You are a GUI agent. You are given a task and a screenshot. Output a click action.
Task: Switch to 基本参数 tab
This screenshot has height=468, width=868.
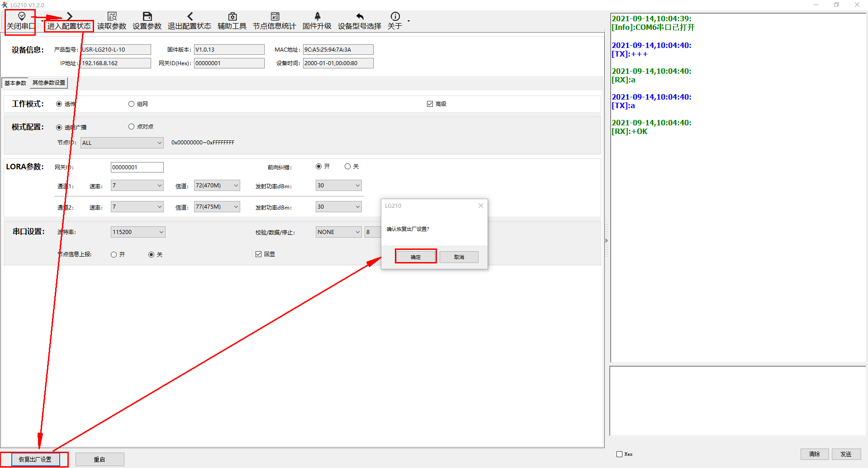(15, 83)
